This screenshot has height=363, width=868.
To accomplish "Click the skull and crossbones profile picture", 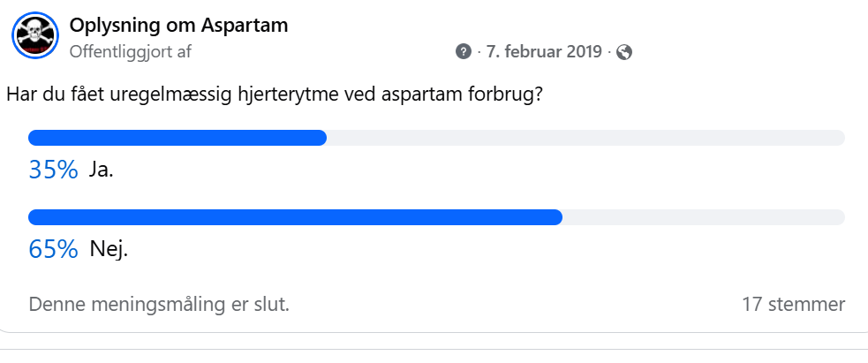I will click(34, 37).
